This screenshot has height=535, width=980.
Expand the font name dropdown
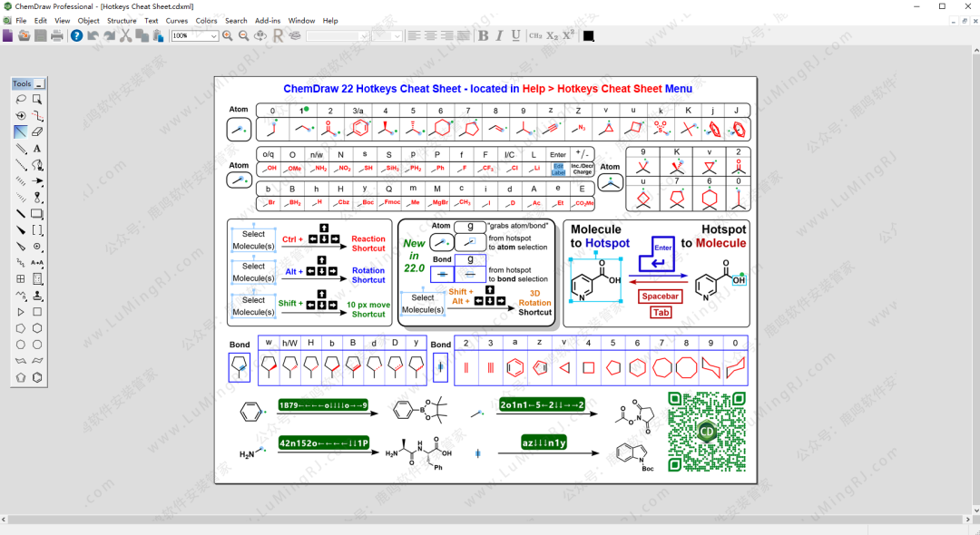click(364, 36)
